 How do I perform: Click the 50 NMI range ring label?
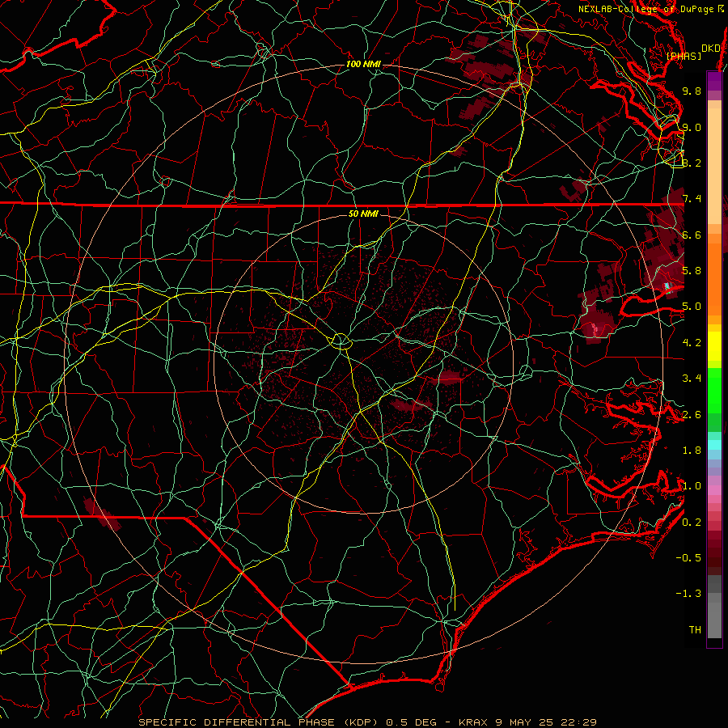pyautogui.click(x=363, y=214)
